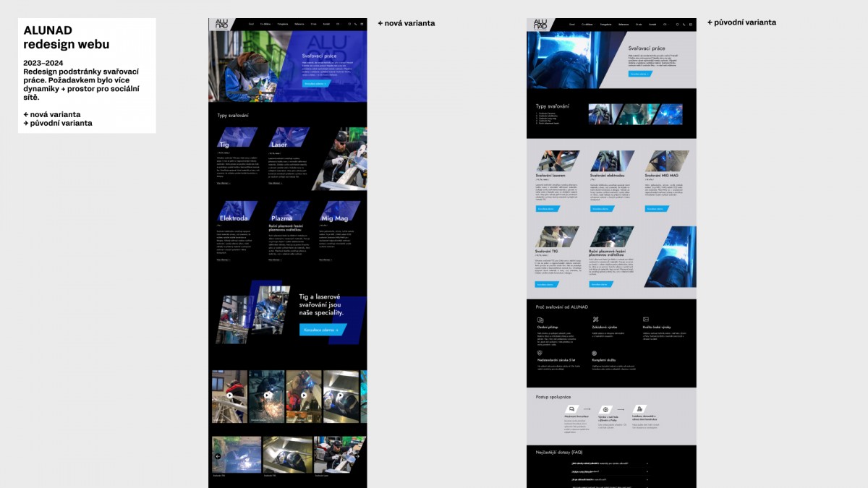Click the Nezávazná konzultace step icon
The width and height of the screenshot is (868, 488).
(x=571, y=409)
